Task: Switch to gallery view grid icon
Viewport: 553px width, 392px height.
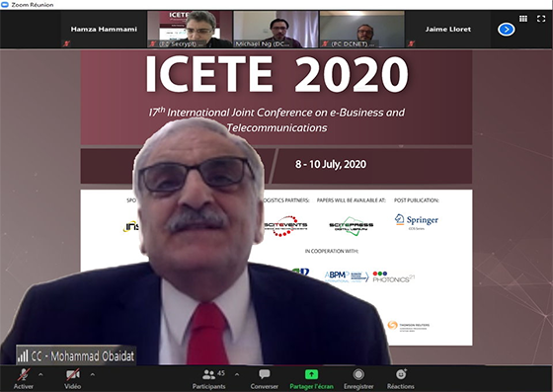Action: (523, 19)
